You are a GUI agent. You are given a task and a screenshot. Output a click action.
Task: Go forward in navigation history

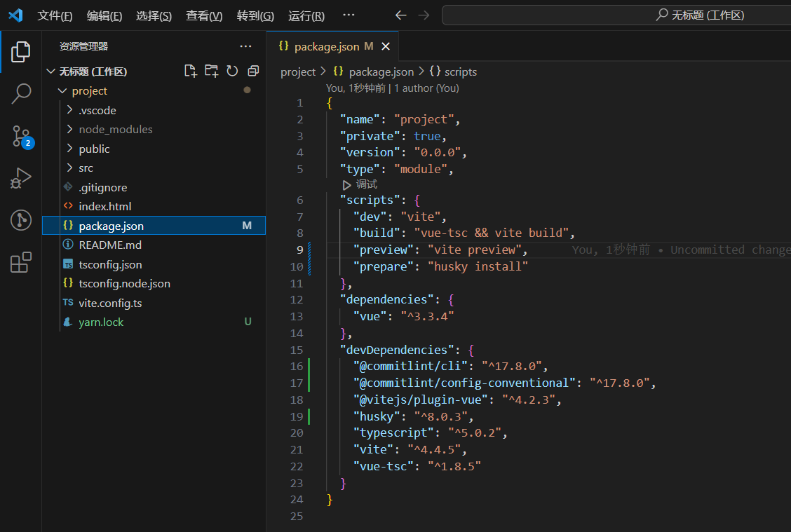tap(424, 15)
